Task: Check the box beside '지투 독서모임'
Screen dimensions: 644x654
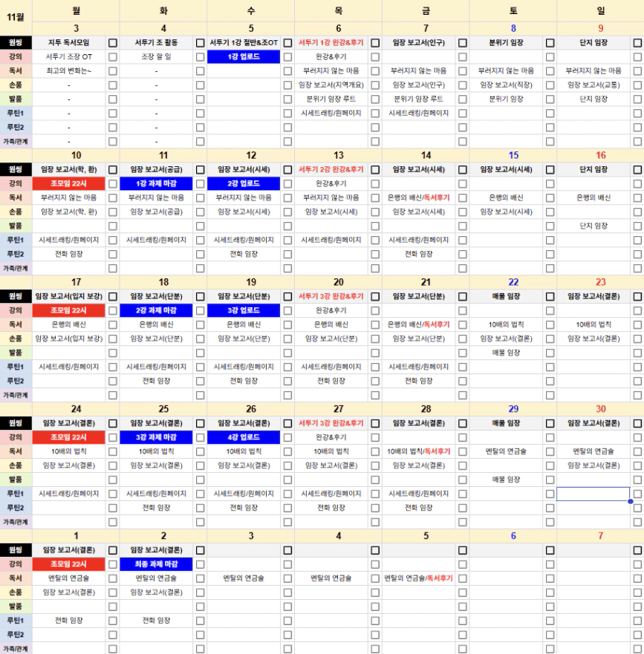Action: (x=113, y=43)
